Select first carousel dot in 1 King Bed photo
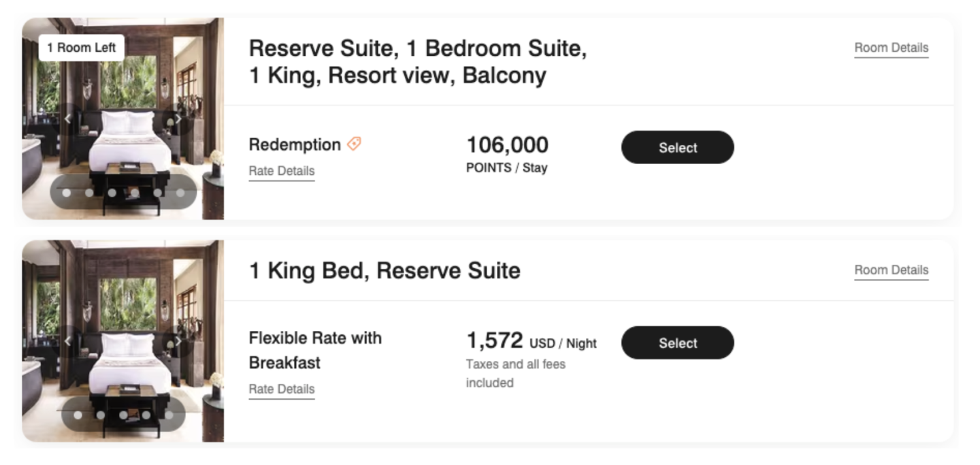 [78, 415]
